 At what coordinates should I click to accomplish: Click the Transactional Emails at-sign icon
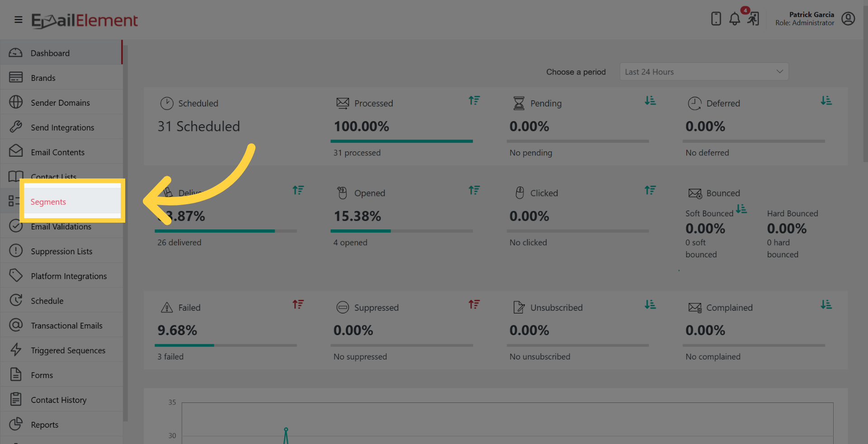[x=16, y=325]
